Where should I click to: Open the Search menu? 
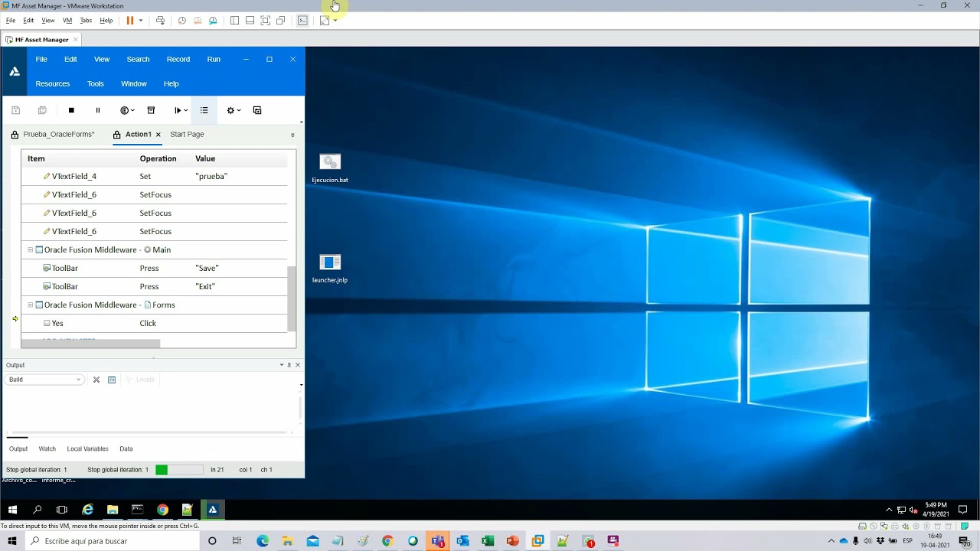pyautogui.click(x=138, y=59)
